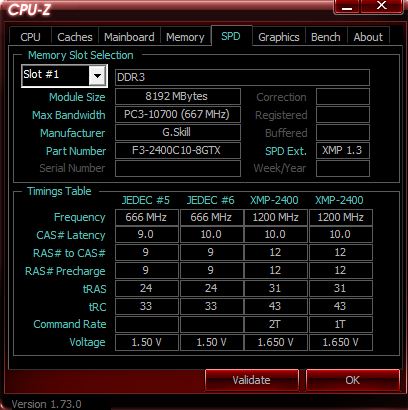Switch to the Bench tab
Image resolution: width=408 pixels, height=410 pixels.
tap(326, 37)
